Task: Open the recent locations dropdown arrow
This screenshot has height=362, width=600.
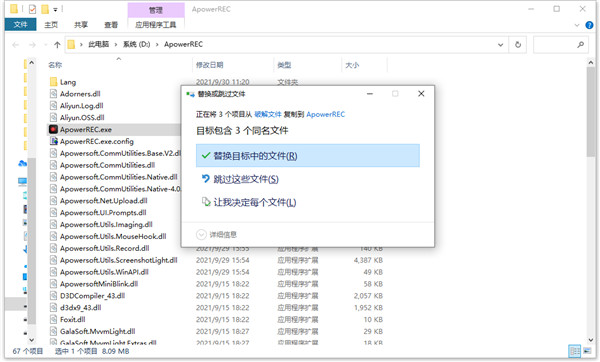Action: (x=46, y=45)
